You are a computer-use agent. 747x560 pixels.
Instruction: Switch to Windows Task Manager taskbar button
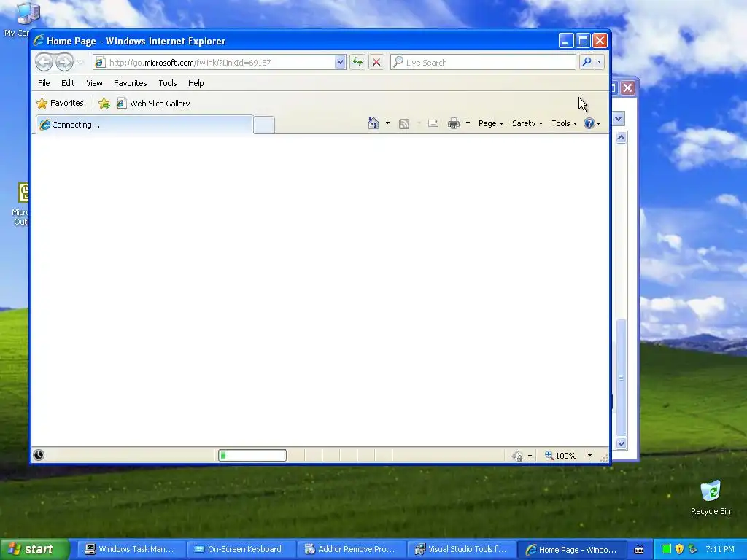coord(130,549)
